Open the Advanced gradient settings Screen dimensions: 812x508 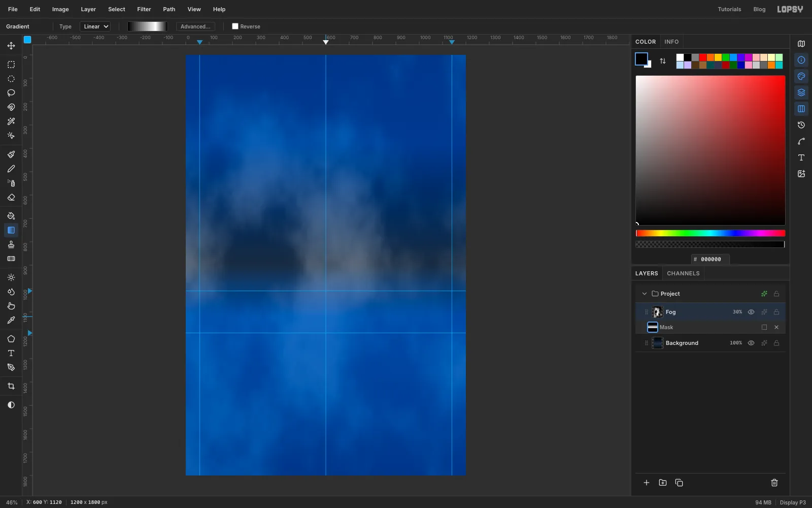pos(195,26)
